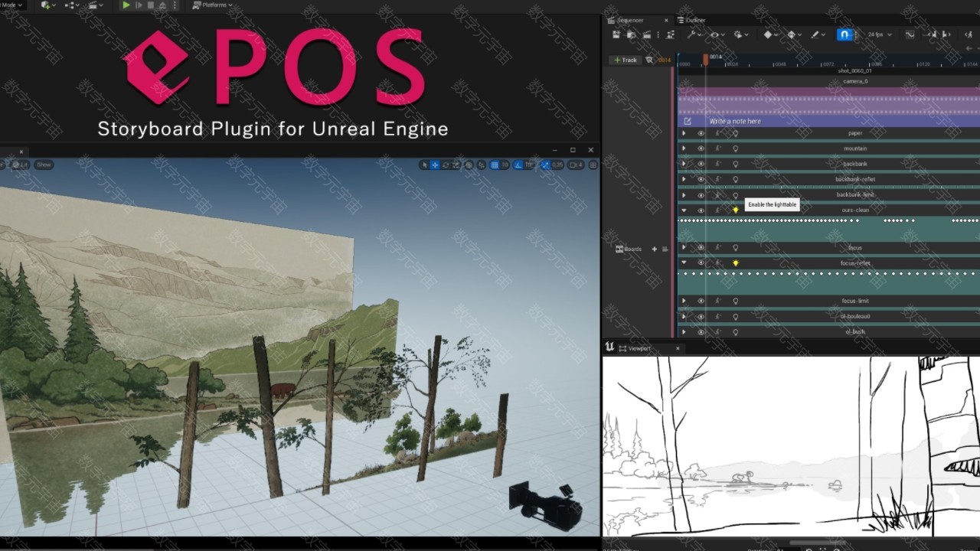
Task: Click the camera speed icon in viewport toolbar
Action: (574, 165)
